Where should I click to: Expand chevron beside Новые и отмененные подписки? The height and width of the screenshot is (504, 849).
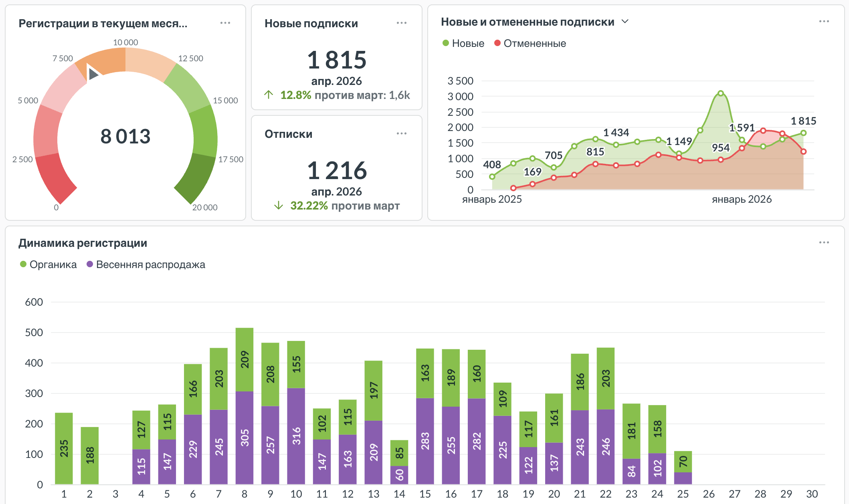[x=625, y=21]
